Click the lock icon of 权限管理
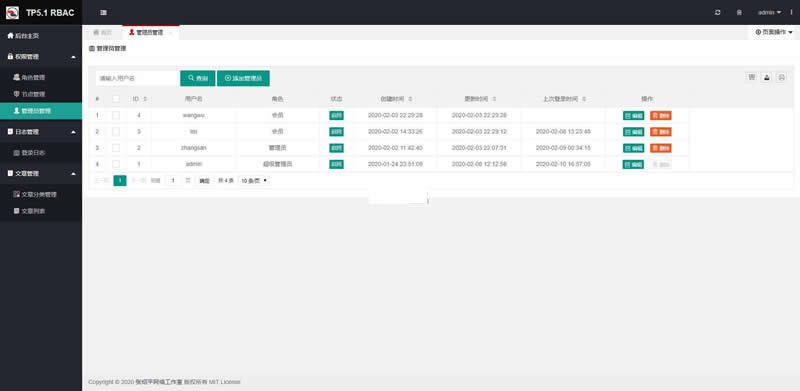 (10, 57)
